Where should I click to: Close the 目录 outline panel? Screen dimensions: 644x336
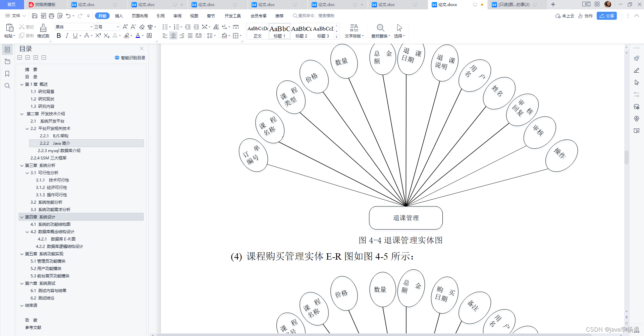[x=142, y=49]
